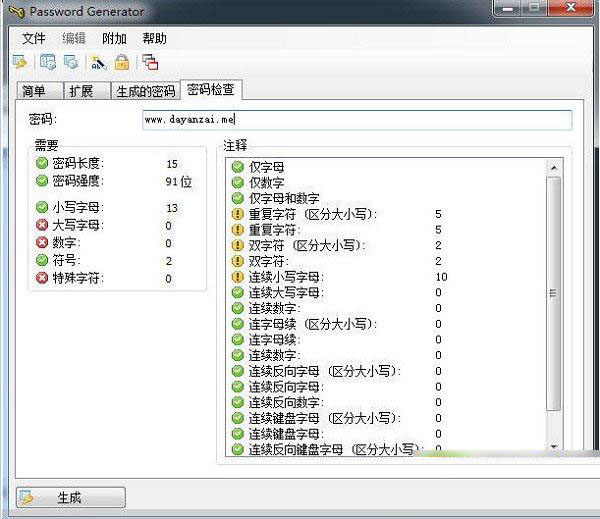The height and width of the screenshot is (519, 600).
Task: Click warning icon beside 重复字符 (区分大小写)
Action: click(238, 214)
